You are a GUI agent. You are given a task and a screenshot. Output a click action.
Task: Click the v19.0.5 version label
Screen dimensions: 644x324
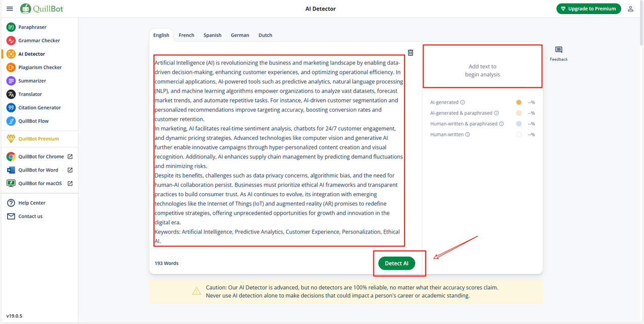pos(14,316)
